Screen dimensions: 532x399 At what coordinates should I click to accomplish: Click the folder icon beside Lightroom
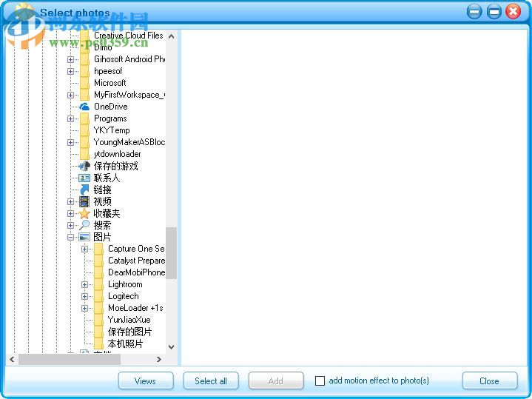click(x=98, y=284)
